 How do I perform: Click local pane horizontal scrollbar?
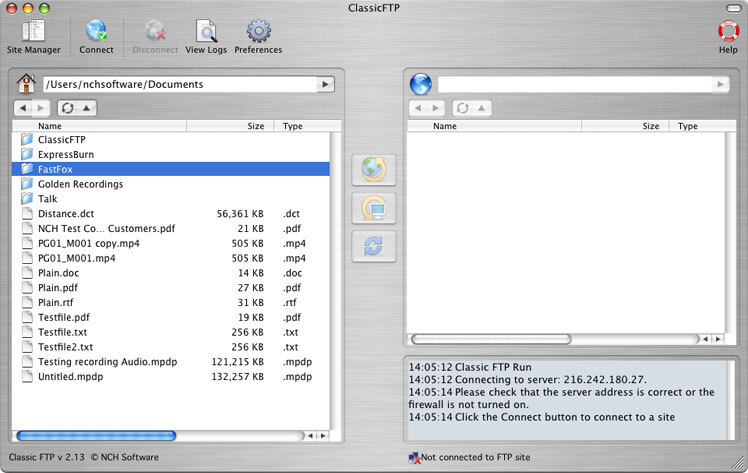[97, 435]
